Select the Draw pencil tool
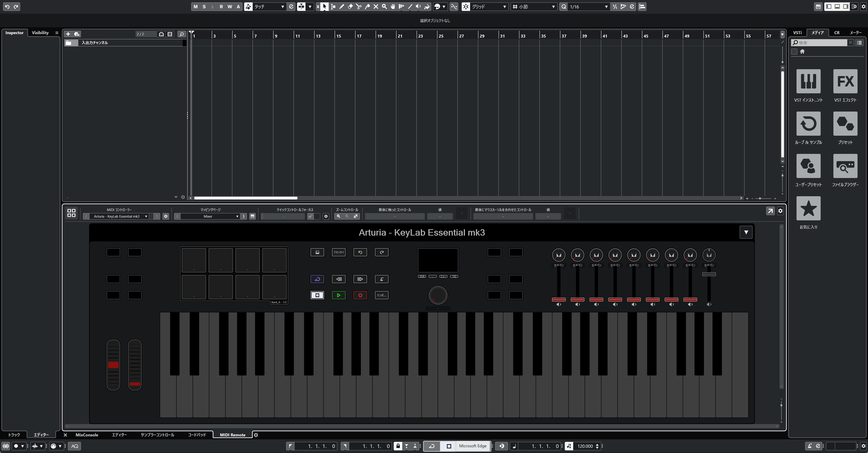Screen dimensions: 868x453 coord(342,6)
